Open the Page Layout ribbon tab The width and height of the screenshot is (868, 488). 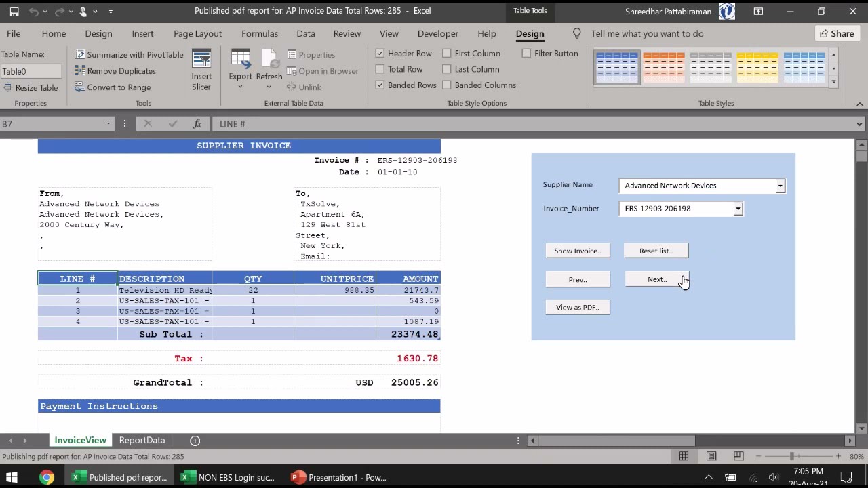point(197,33)
